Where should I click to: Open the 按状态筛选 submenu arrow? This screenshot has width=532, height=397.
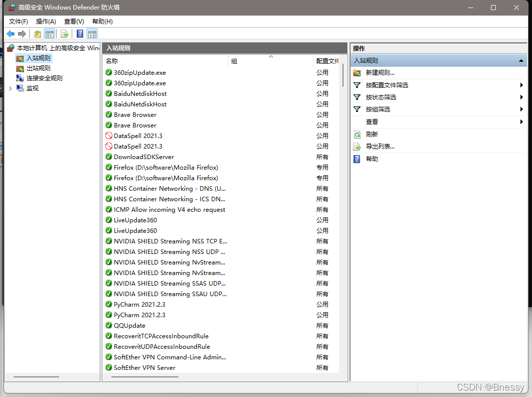(x=521, y=97)
